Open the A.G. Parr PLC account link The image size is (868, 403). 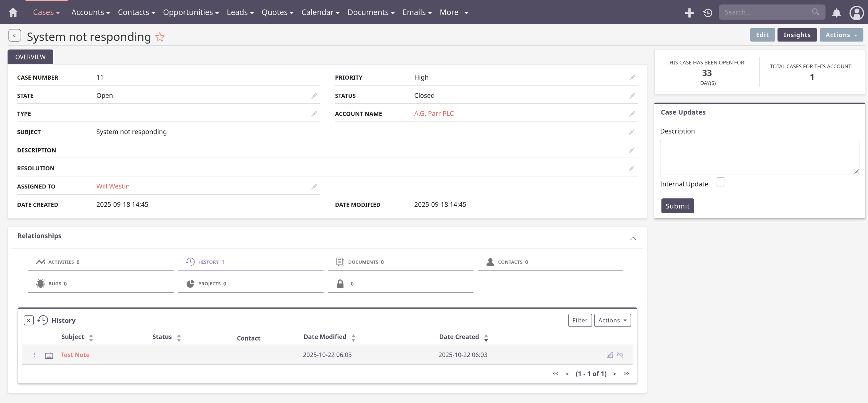pos(434,114)
